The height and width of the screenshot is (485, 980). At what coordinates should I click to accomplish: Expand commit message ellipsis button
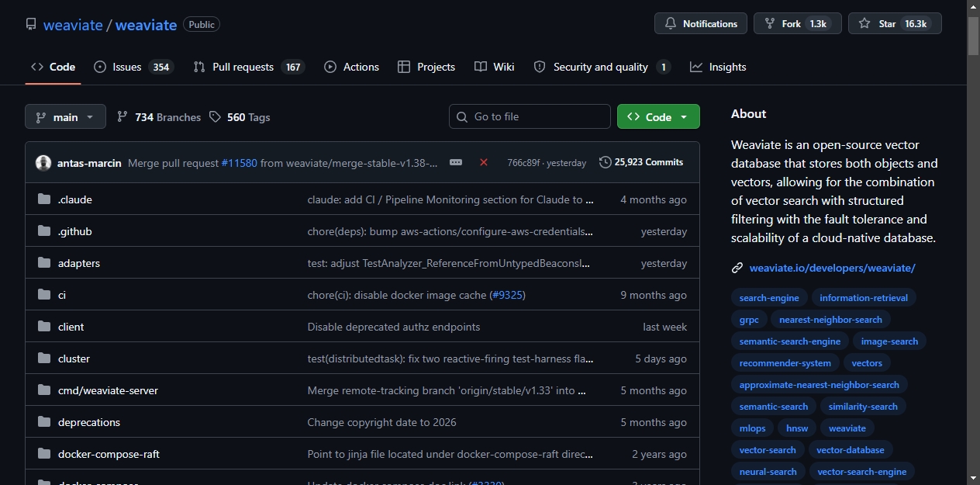coord(456,162)
